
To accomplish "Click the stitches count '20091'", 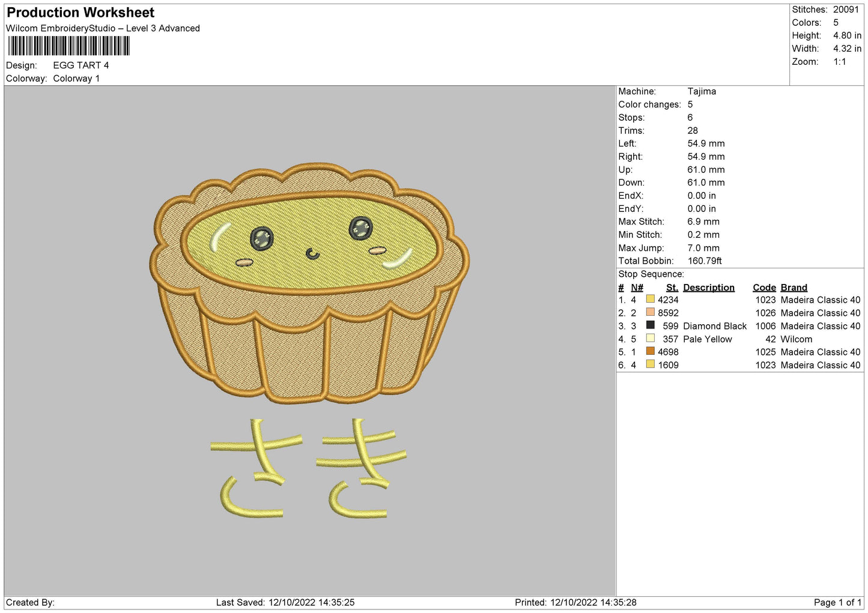I will [x=846, y=10].
